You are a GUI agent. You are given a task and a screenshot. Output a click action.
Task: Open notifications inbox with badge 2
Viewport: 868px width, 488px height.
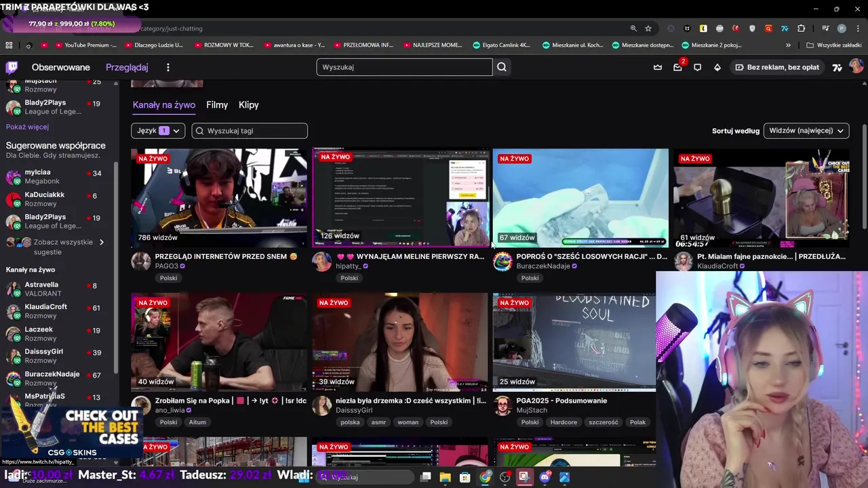coord(677,67)
